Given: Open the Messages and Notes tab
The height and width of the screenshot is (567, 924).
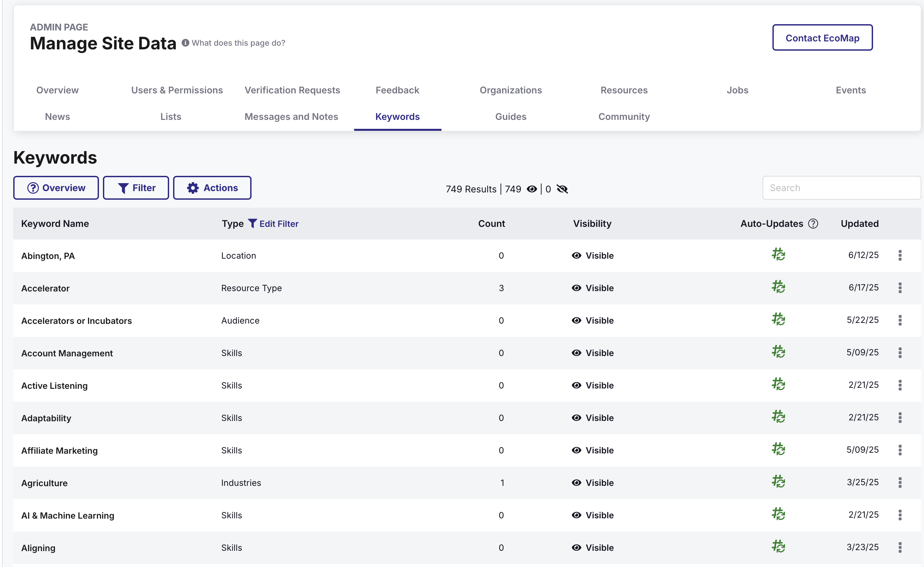Looking at the screenshot, I should 291,117.
